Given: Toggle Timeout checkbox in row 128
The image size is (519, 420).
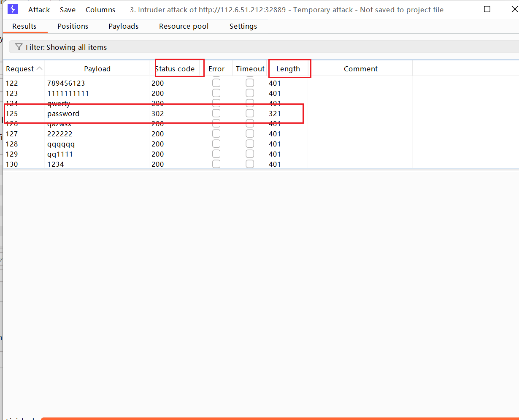Looking at the screenshot, I should [x=250, y=144].
